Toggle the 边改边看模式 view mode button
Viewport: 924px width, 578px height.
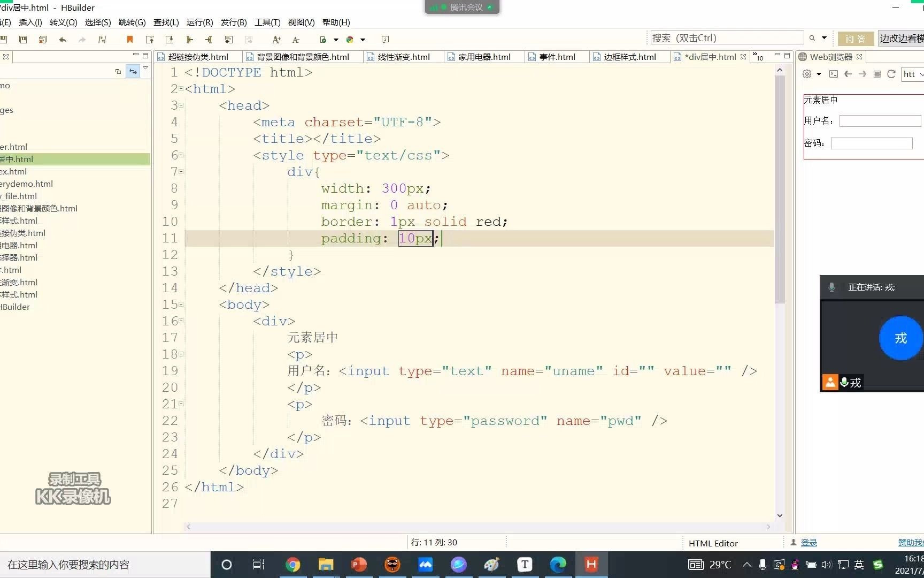901,39
